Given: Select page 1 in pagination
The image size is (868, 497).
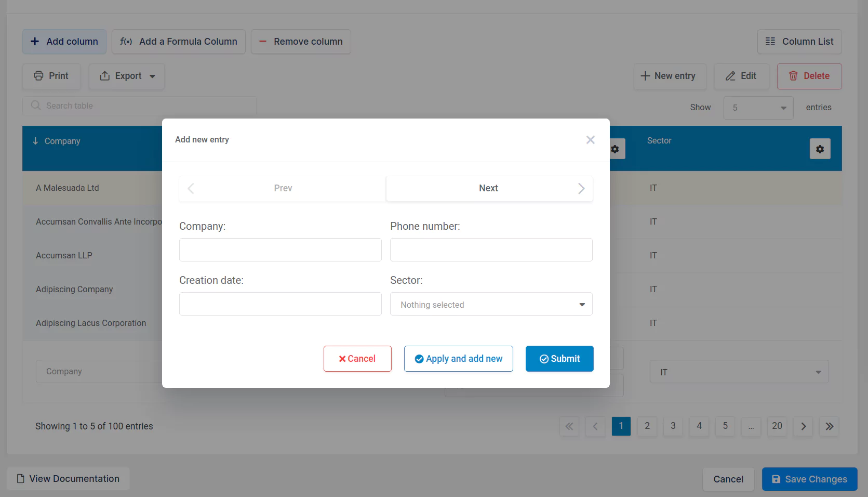Looking at the screenshot, I should 621,426.
